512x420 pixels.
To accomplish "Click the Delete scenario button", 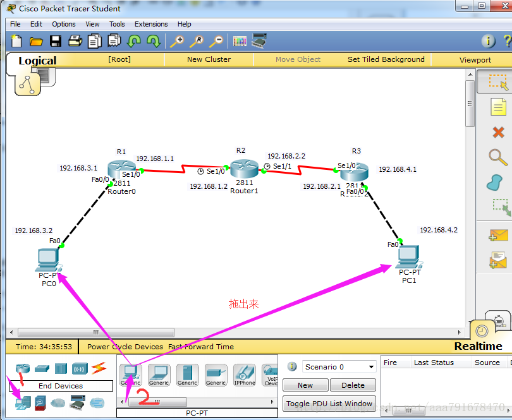I will 353,385.
